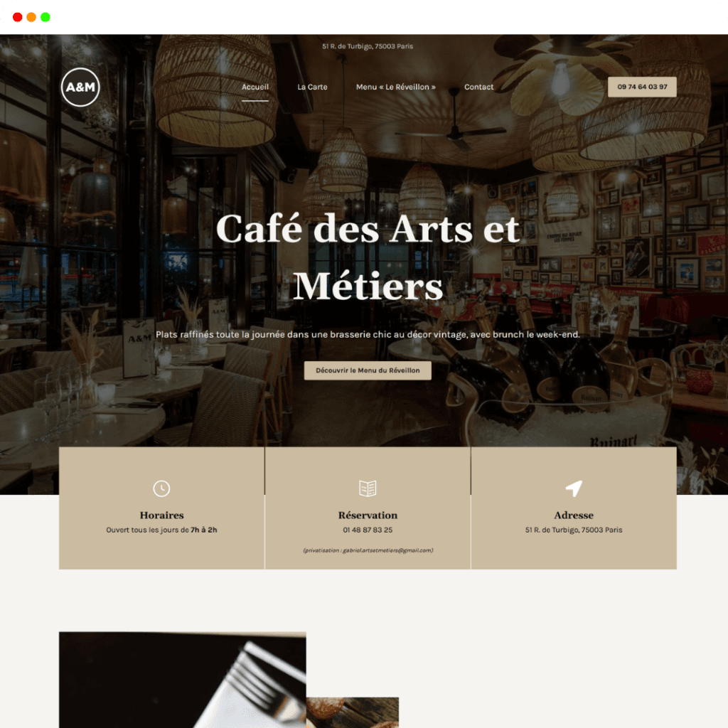Viewport: 728px width, 728px height.
Task: Click the Adresse card address text
Action: pyautogui.click(x=574, y=530)
